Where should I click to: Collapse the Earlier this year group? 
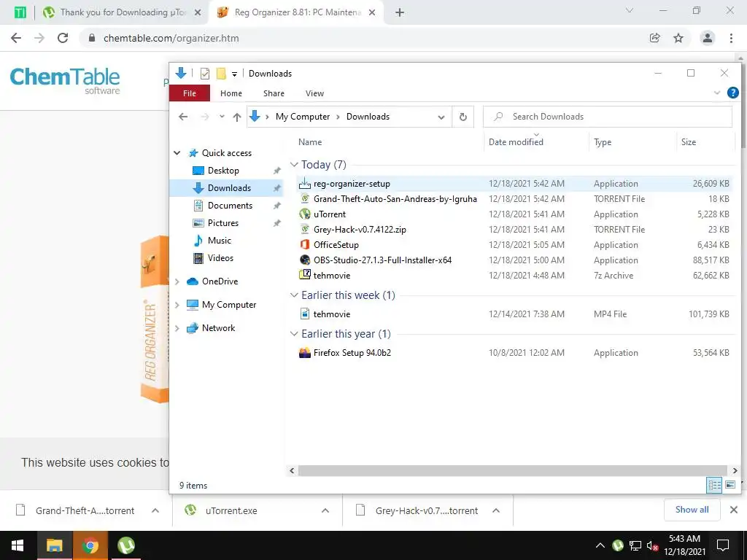tap(294, 334)
